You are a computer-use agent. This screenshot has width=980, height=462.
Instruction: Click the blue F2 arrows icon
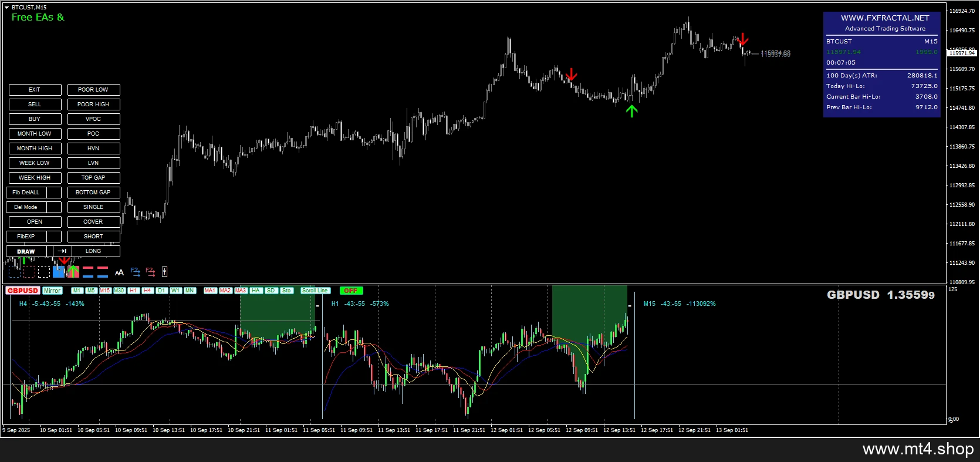tap(136, 272)
